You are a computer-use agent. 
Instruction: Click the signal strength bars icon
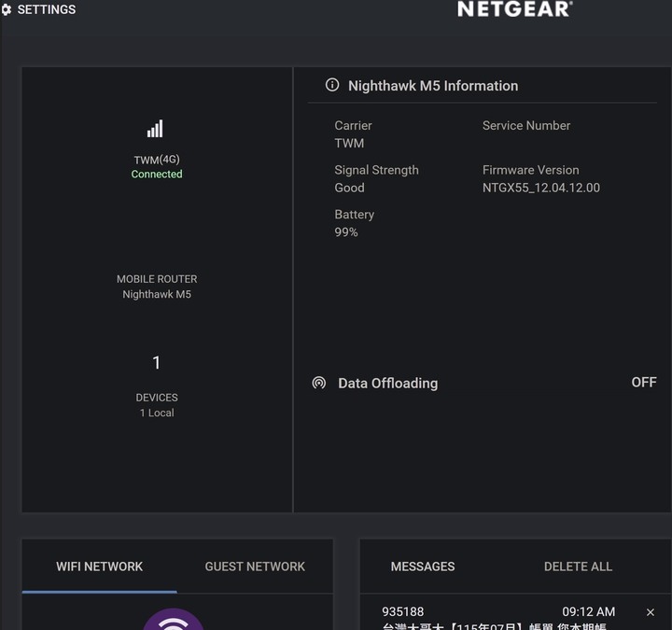(155, 129)
